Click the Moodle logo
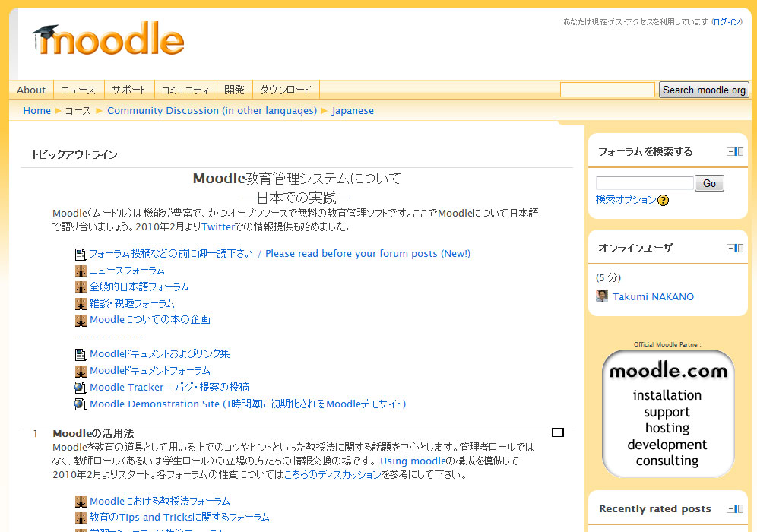The width and height of the screenshot is (757, 532). (108, 39)
